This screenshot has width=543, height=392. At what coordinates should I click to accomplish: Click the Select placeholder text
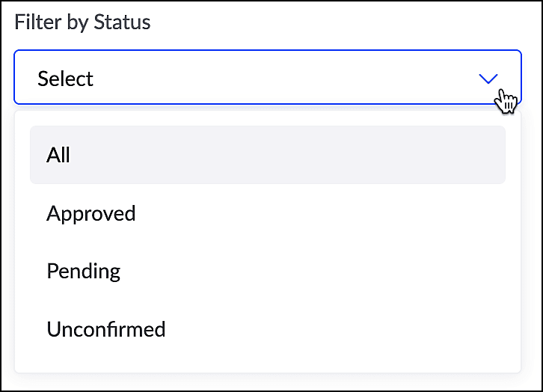coord(66,79)
